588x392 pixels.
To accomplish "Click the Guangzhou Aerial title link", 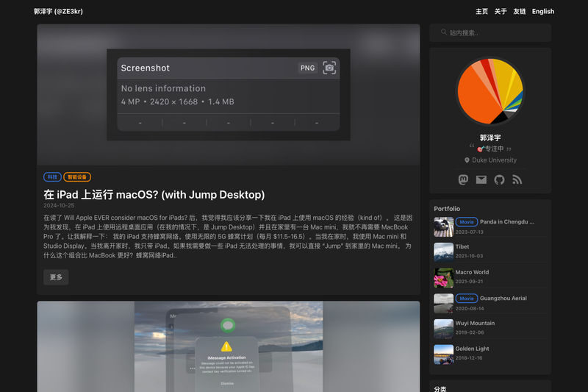I will [x=503, y=298].
